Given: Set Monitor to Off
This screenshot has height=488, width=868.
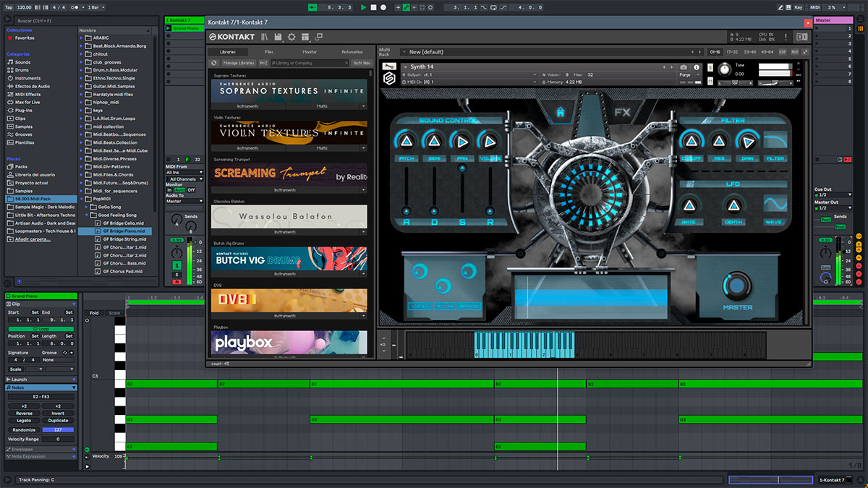Looking at the screenshot, I should click(x=192, y=190).
